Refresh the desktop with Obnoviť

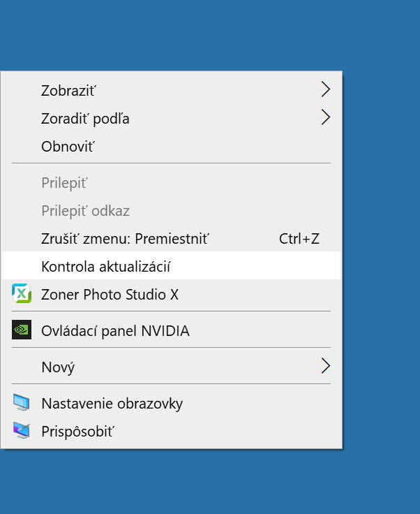[68, 147]
